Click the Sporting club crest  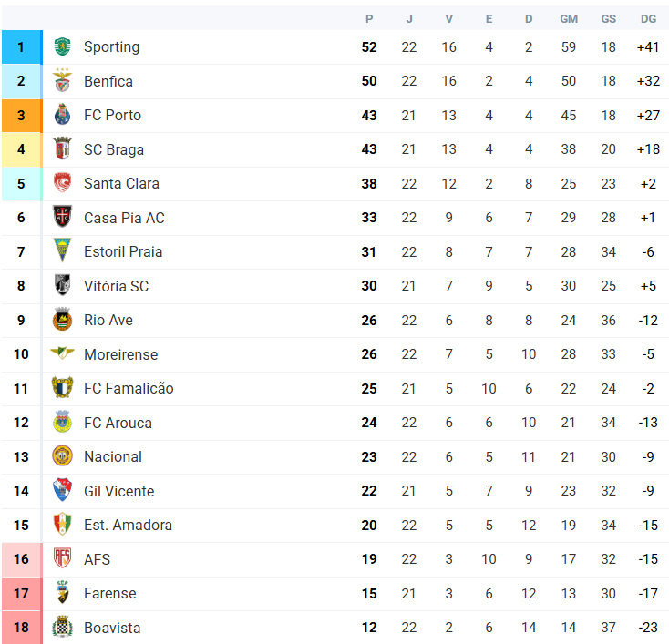click(62, 47)
